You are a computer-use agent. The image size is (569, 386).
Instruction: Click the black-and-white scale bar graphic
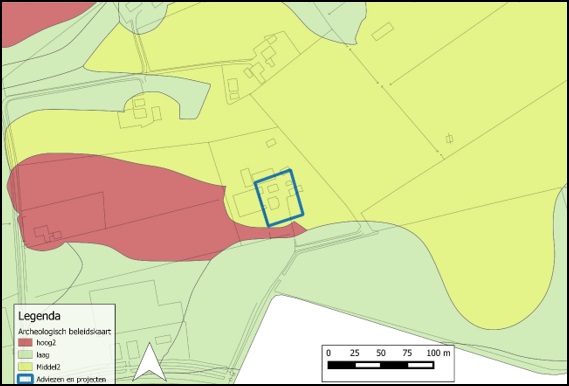(x=381, y=365)
